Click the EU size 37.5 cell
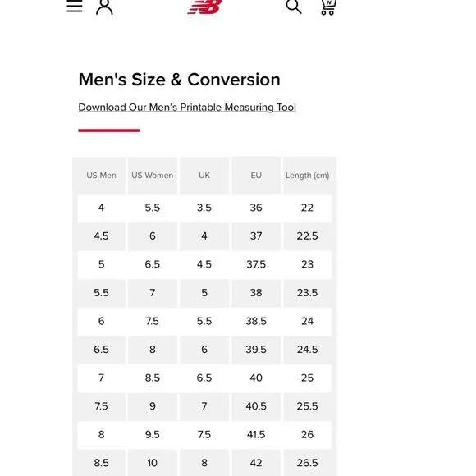 tap(256, 264)
